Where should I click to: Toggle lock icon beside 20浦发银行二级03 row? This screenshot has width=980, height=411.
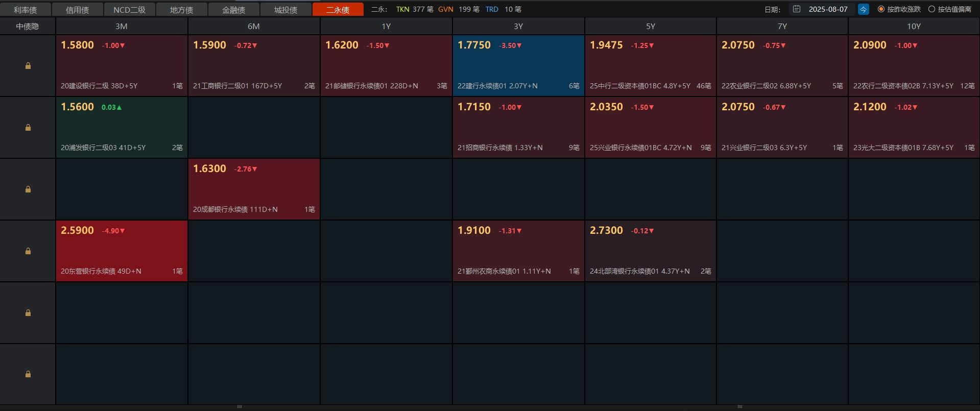(28, 128)
